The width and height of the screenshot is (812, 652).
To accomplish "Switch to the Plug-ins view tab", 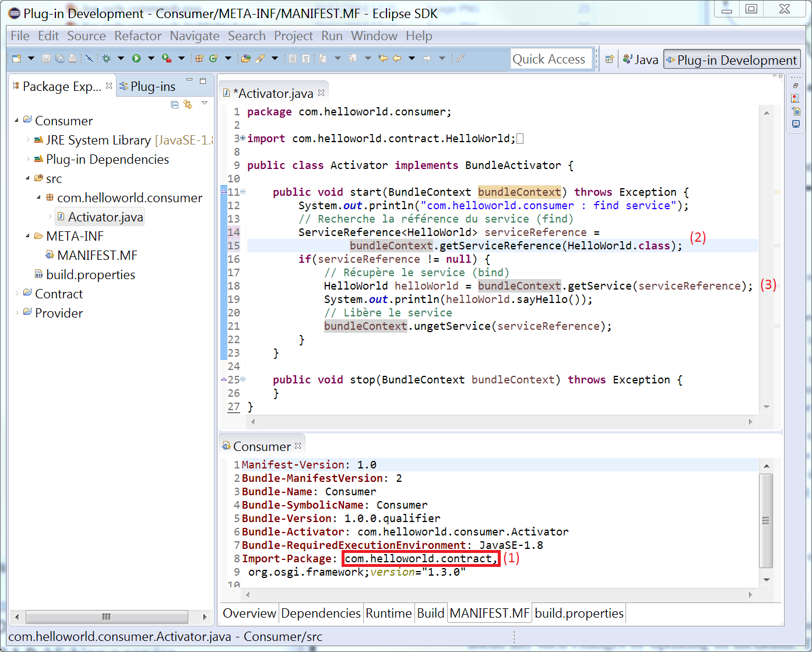I will 147,86.
